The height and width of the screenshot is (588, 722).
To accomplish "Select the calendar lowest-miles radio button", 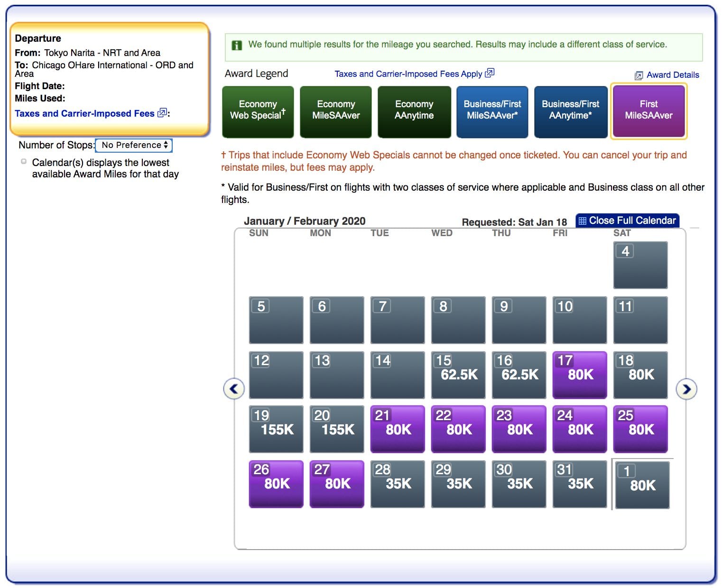I will click(24, 162).
